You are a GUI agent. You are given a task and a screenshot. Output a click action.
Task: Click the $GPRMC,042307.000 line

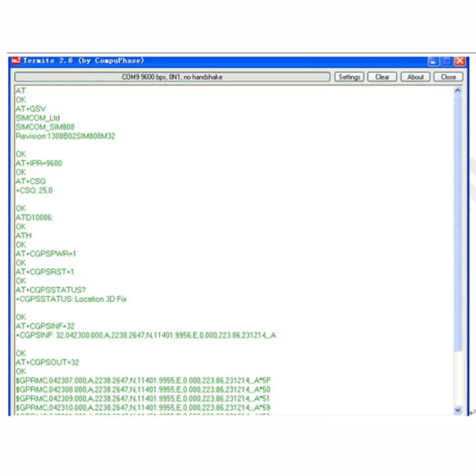pos(143,381)
